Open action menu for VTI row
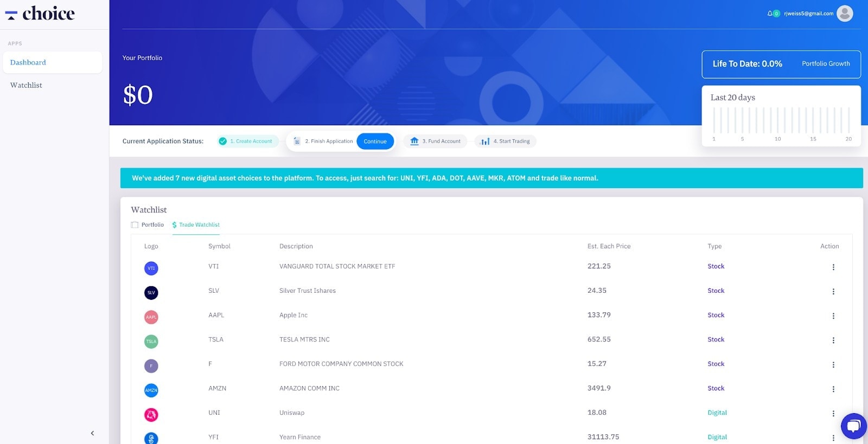Screen dimensions: 868x444 833,267
